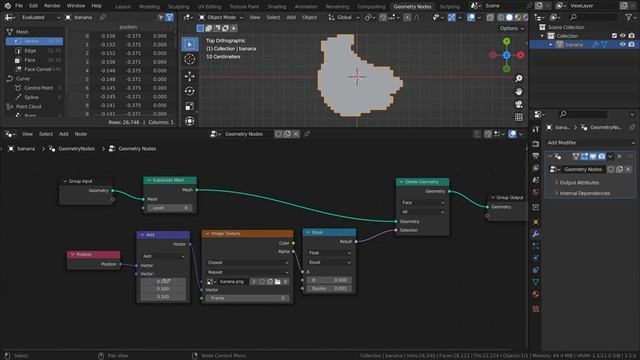The height and width of the screenshot is (360, 640).
Task: Open the File menu
Action: [19, 6]
